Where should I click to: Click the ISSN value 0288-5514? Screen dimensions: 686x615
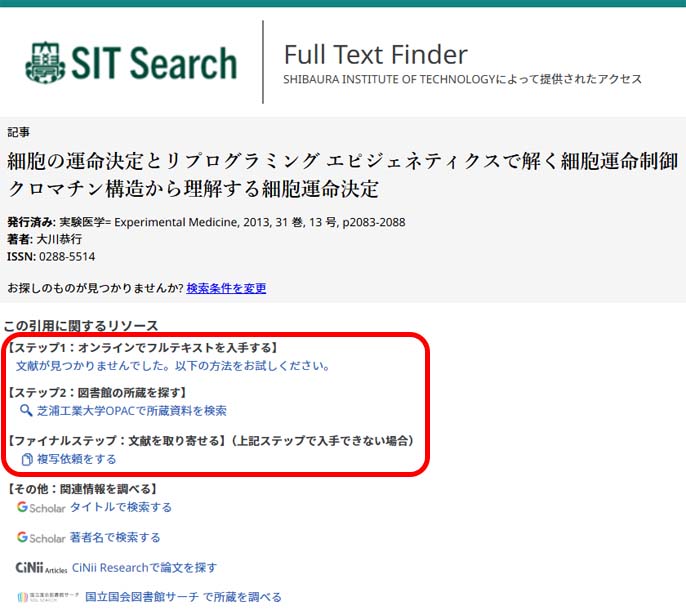[x=67, y=257]
